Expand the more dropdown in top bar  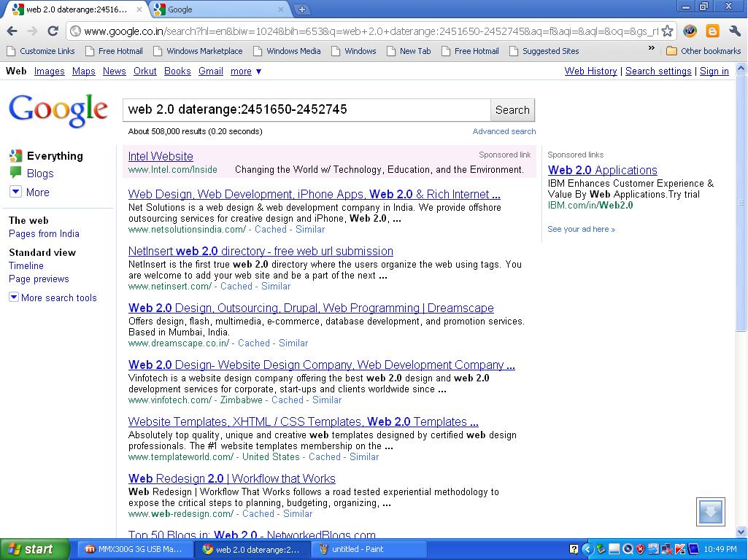tap(246, 71)
